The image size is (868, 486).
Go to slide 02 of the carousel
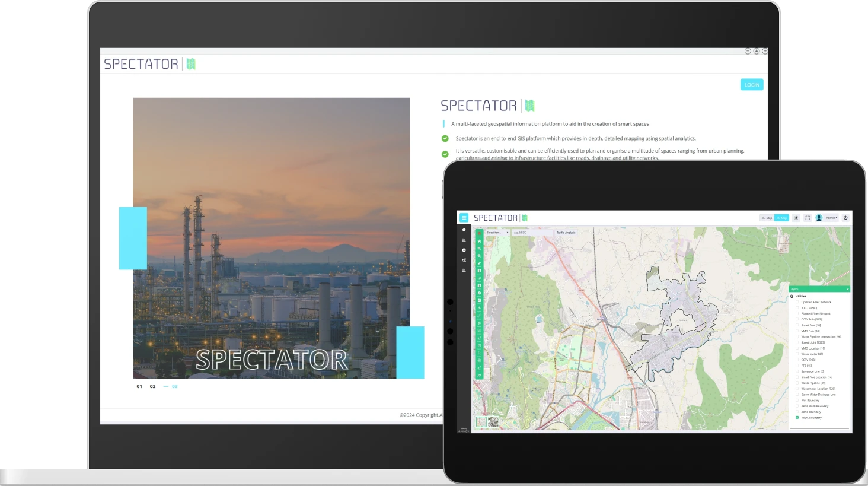(x=152, y=386)
